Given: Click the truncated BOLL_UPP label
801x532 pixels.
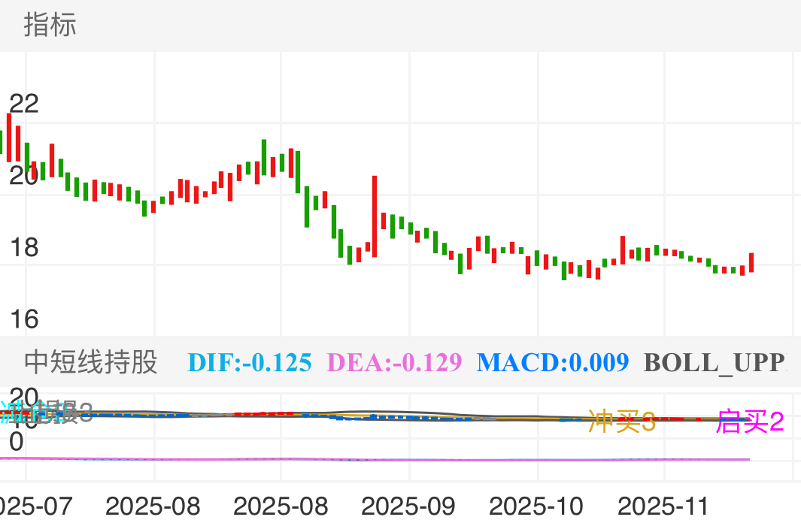Looking at the screenshot, I should pos(715,363).
